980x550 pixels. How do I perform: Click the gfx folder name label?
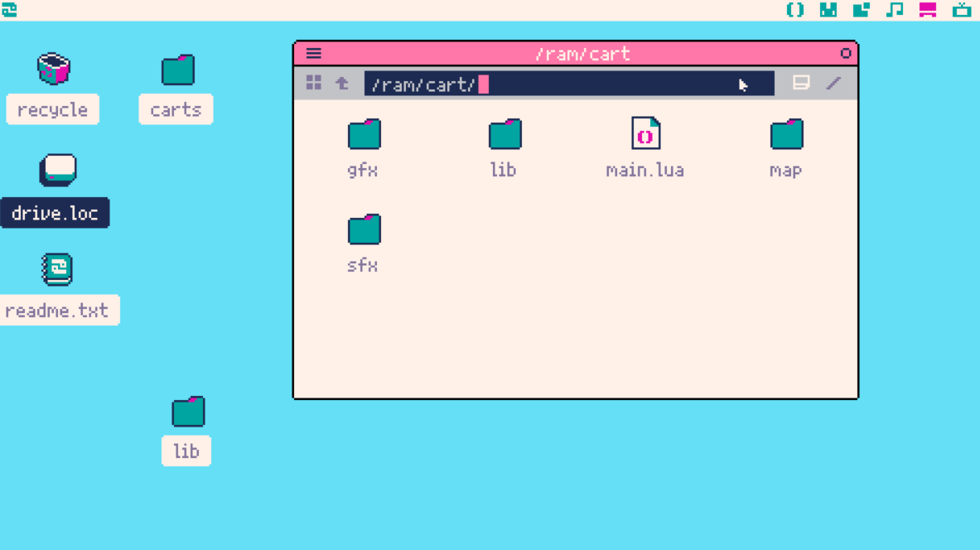pos(363,170)
